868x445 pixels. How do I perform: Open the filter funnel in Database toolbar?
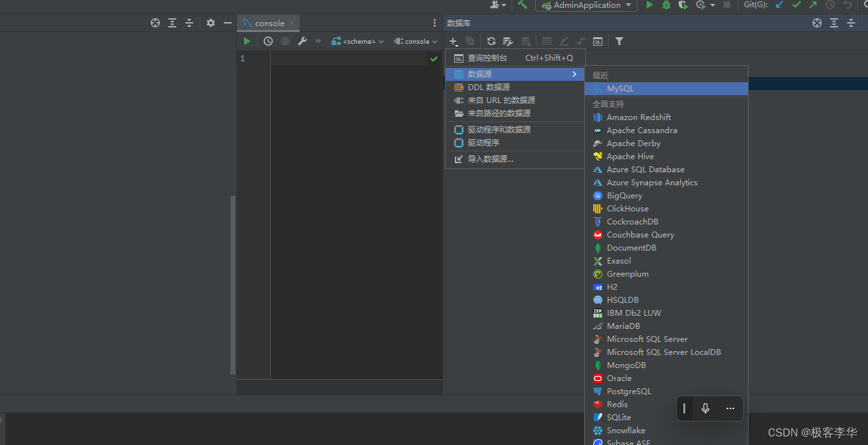pos(619,41)
